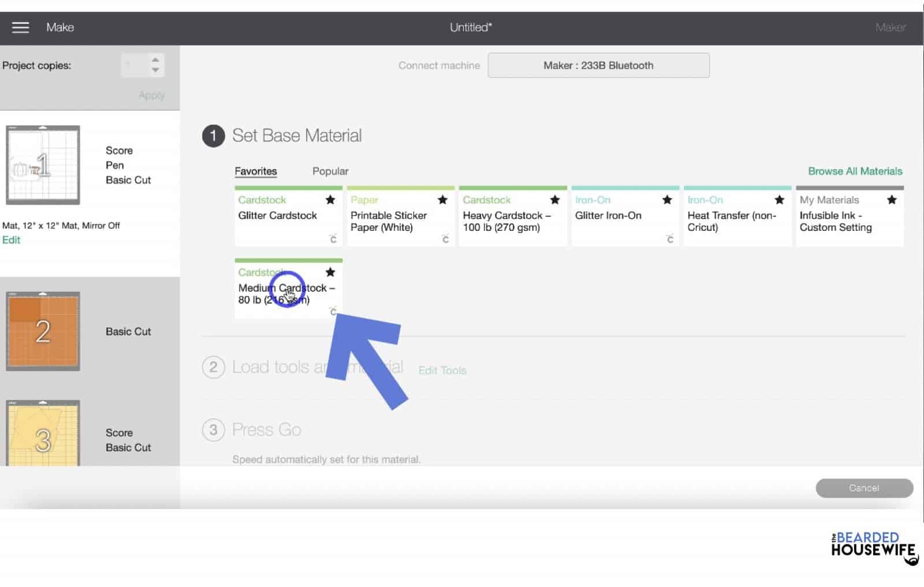924x587 pixels.
Task: Increase project copies with up arrow
Action: point(155,59)
